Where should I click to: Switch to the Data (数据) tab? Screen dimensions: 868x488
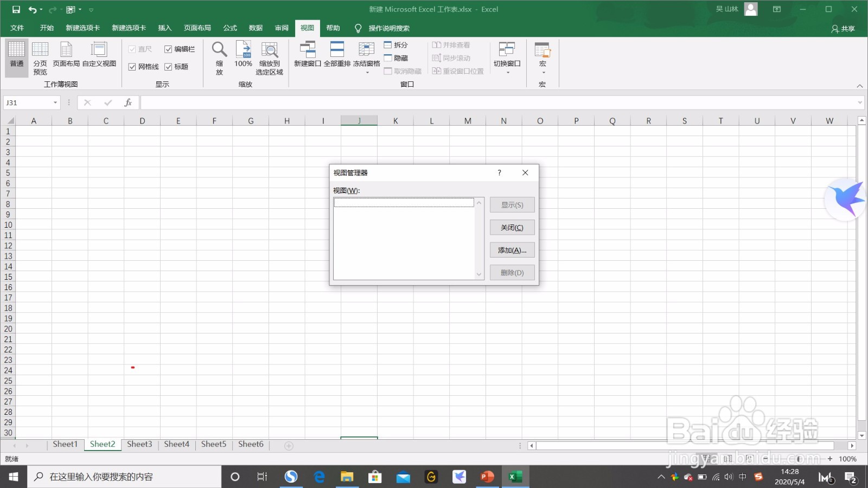pyautogui.click(x=256, y=28)
